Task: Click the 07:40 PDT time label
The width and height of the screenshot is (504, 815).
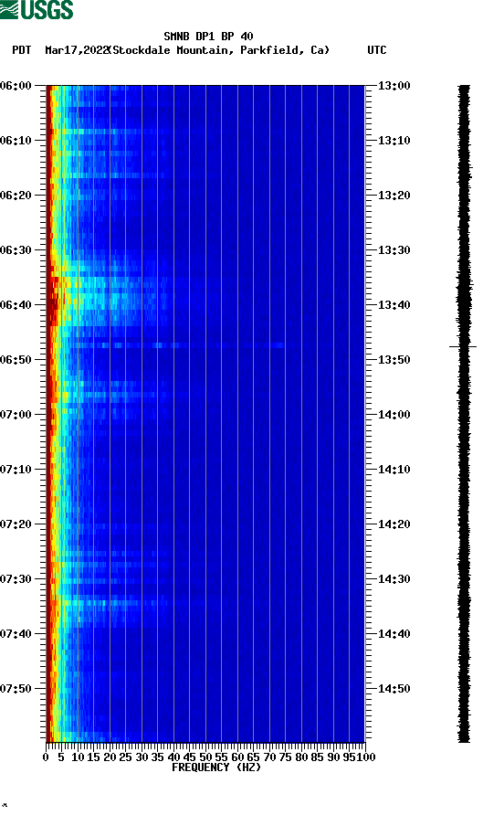Action: (16, 634)
